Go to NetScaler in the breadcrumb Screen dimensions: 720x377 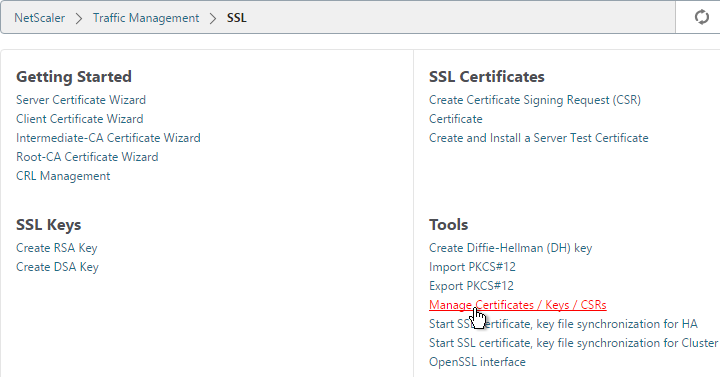39,18
